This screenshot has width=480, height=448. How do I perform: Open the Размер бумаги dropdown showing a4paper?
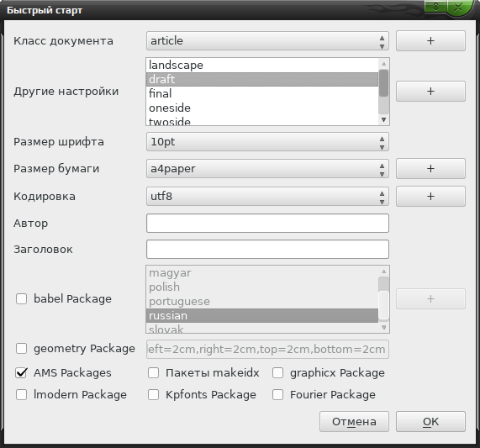pyautogui.click(x=267, y=168)
